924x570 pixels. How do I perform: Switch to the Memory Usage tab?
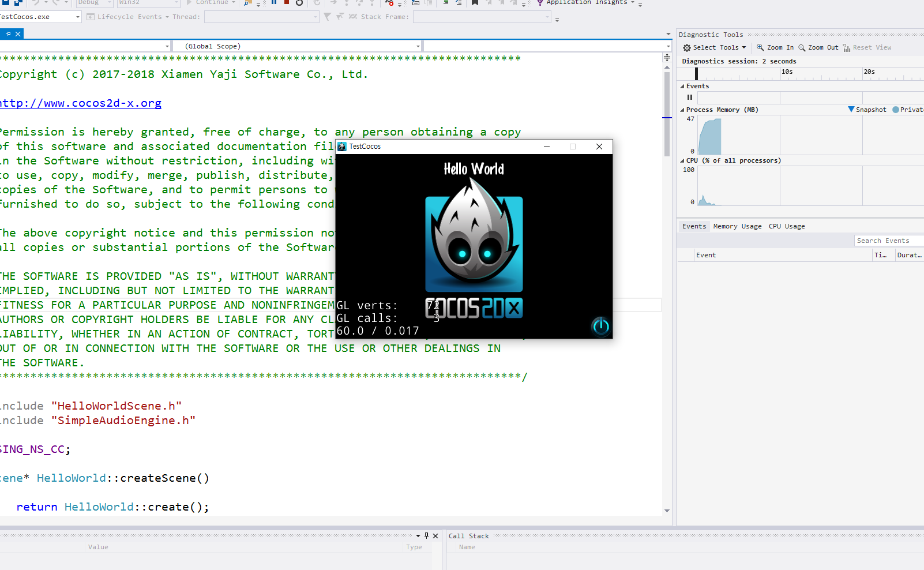tap(737, 226)
